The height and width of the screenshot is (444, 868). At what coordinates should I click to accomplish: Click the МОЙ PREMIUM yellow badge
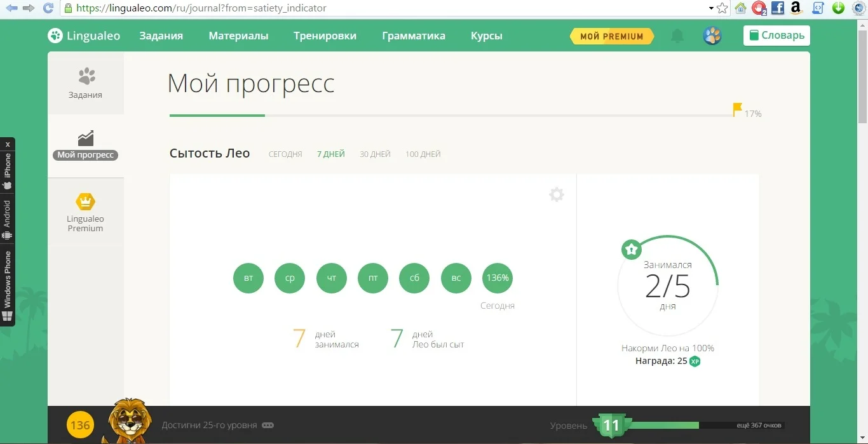click(611, 36)
